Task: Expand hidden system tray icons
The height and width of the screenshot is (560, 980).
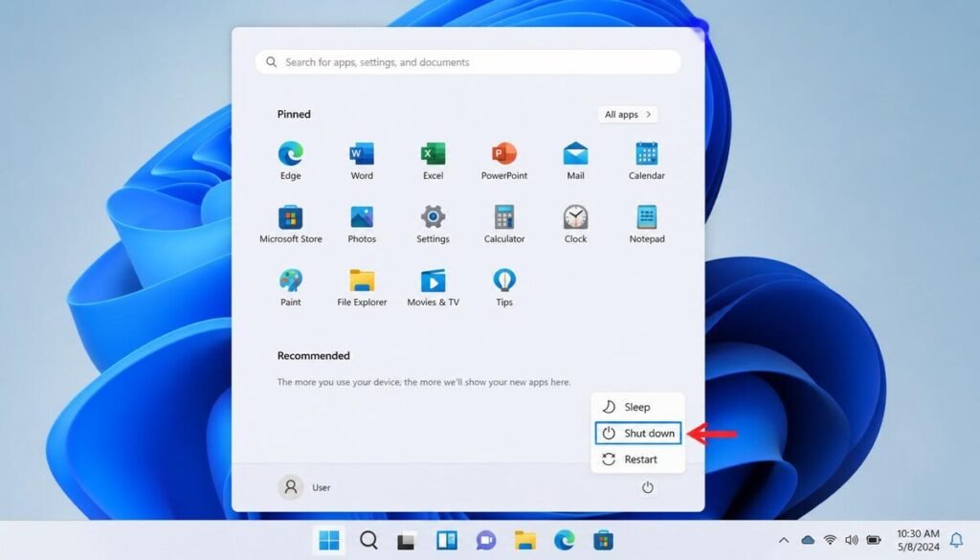Action: pos(784,540)
